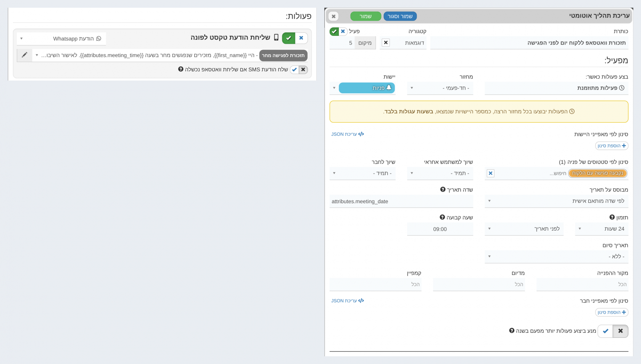Viewport: 641px width, 364px height.
Task: Click the phone icon by שליחת הודעת טקסט
Action: [276, 37]
